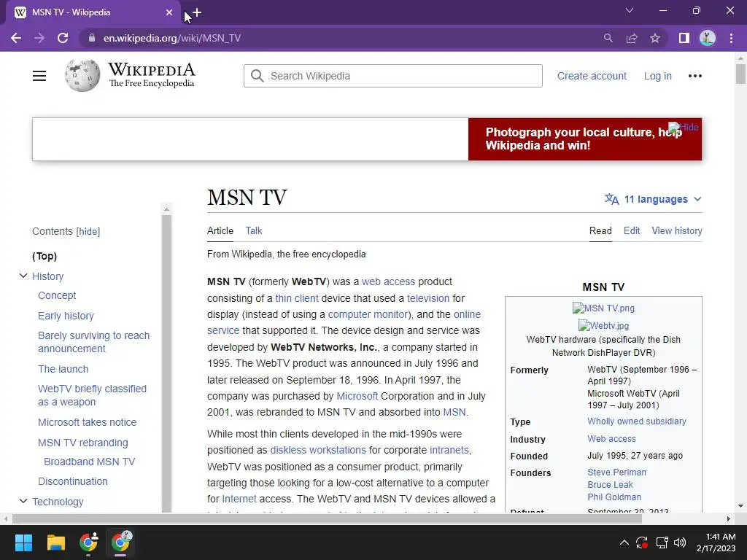Go to Broadband MSN TV subsection
Image resolution: width=747 pixels, height=560 pixels.
(x=90, y=462)
